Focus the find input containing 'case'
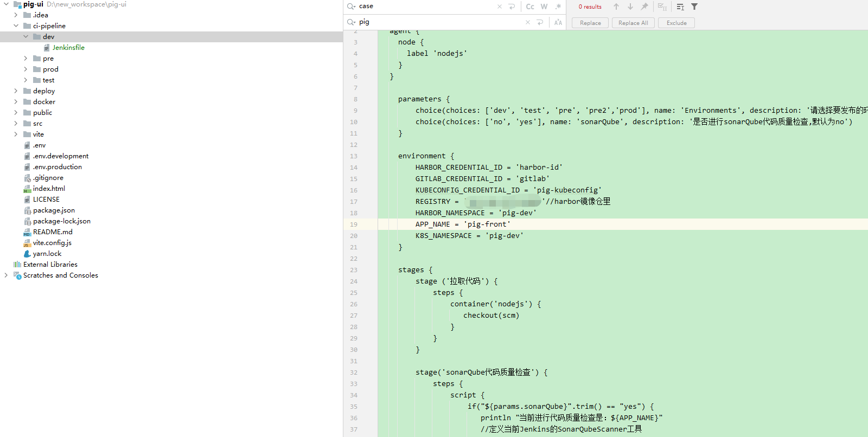The image size is (868, 437). [x=426, y=7]
